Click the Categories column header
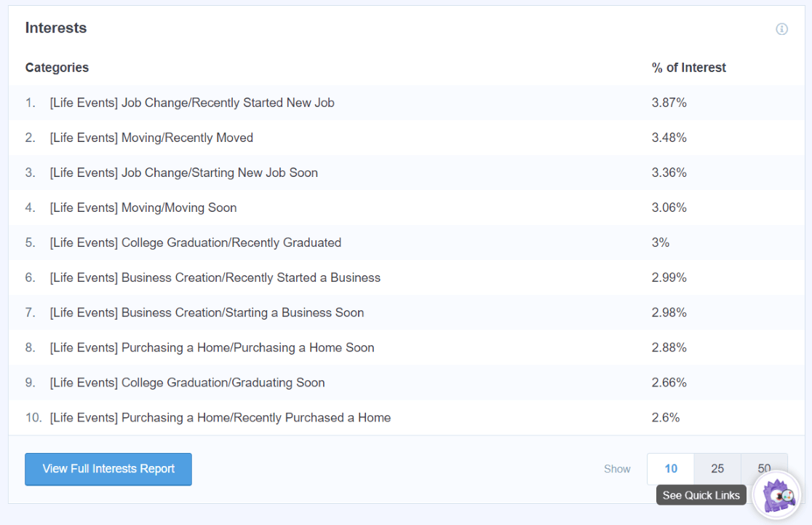This screenshot has width=812, height=525. coord(57,68)
